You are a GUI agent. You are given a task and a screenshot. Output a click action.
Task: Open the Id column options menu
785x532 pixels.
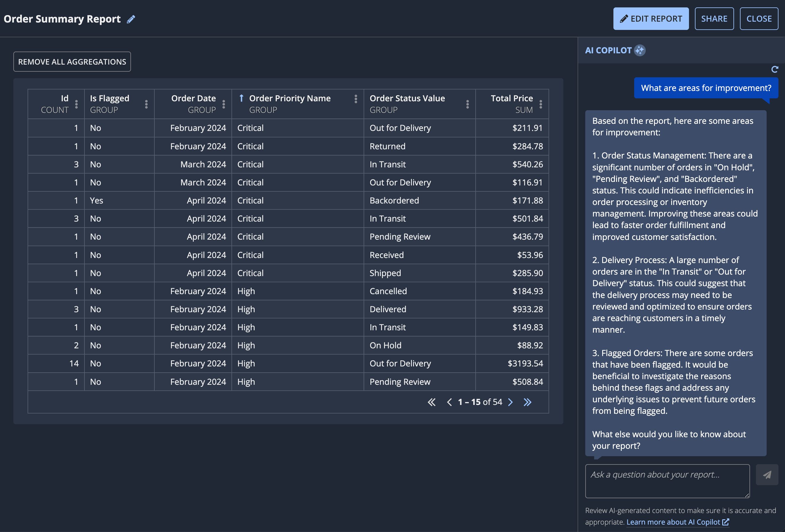click(76, 104)
